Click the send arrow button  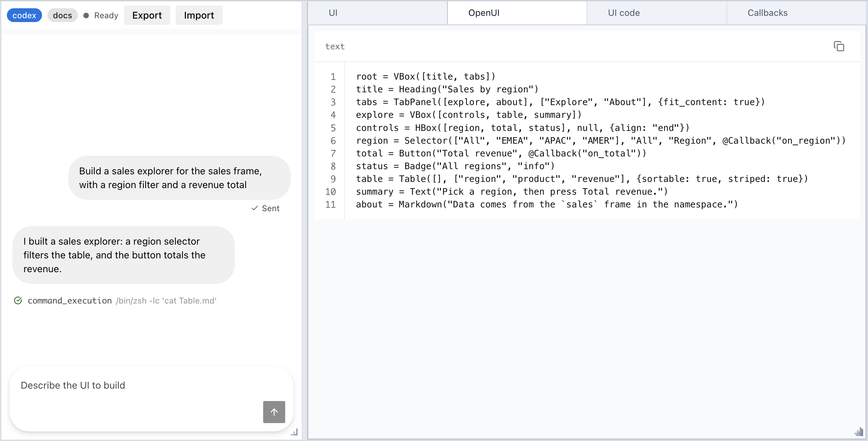pos(274,412)
